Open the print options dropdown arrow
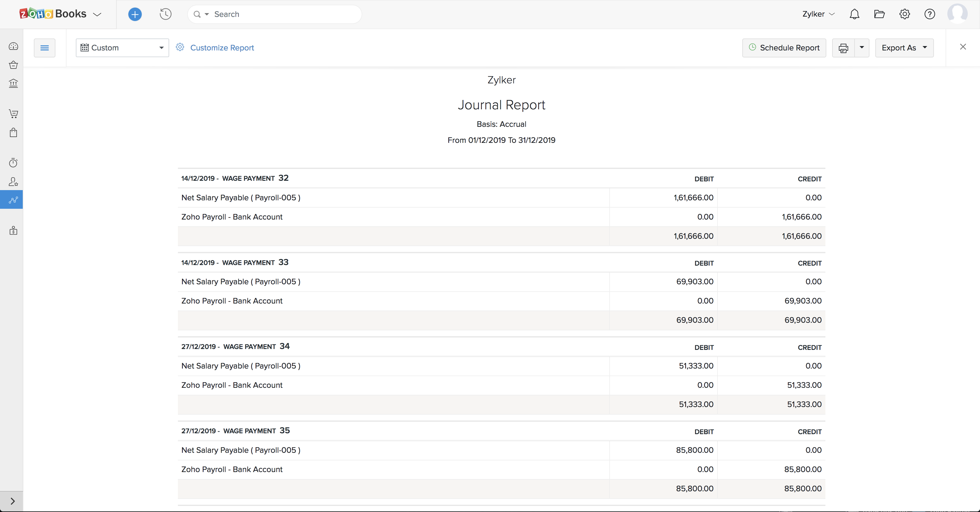 coord(862,48)
